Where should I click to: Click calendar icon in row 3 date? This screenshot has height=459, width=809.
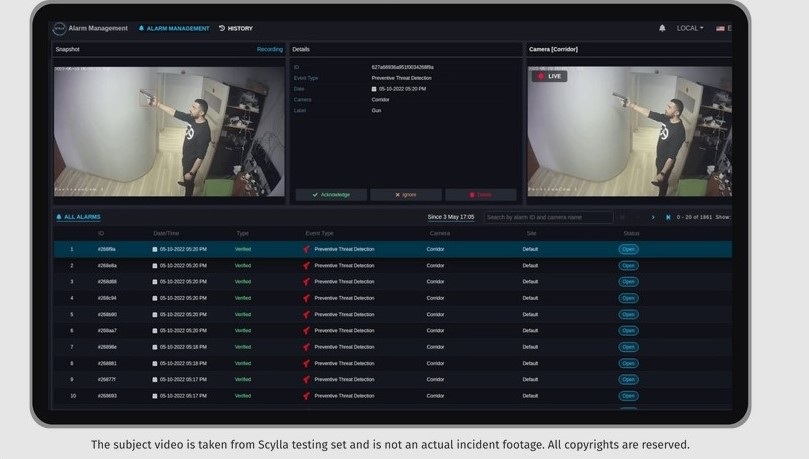click(155, 282)
